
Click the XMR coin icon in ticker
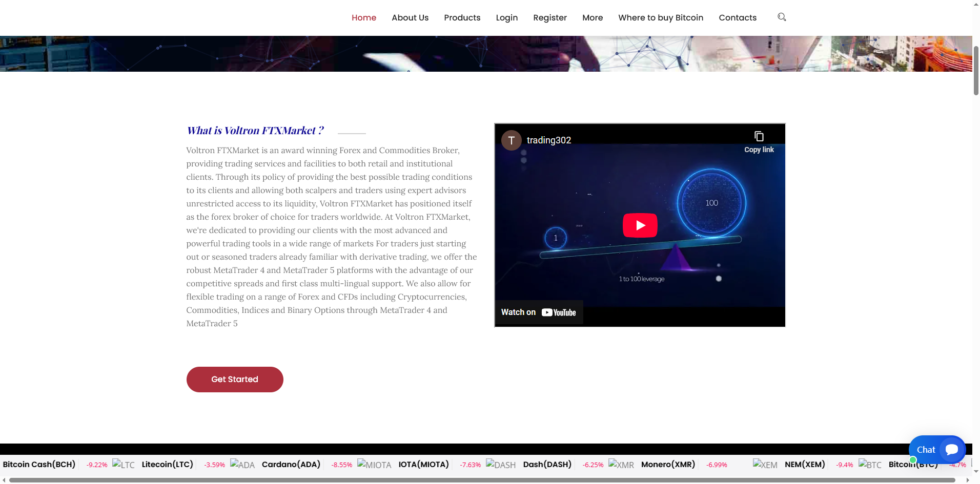[x=621, y=465]
